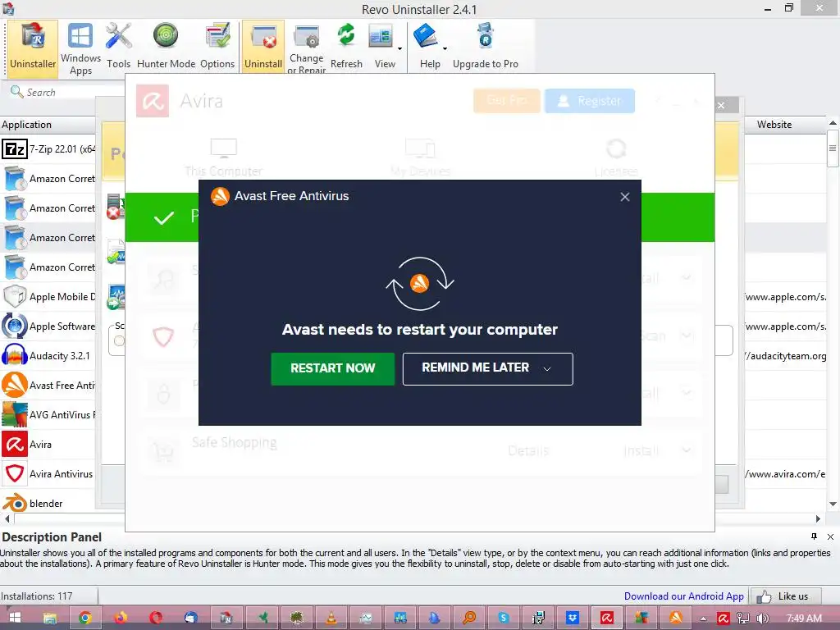Open the Tools icon in Revo toolbar
The width and height of the screenshot is (840, 630).
pyautogui.click(x=118, y=46)
